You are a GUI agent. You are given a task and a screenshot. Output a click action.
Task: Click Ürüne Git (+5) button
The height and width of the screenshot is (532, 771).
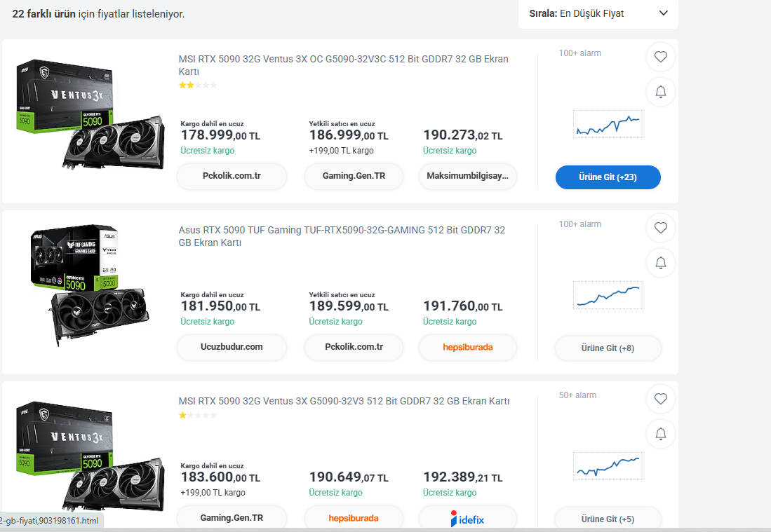click(x=608, y=519)
